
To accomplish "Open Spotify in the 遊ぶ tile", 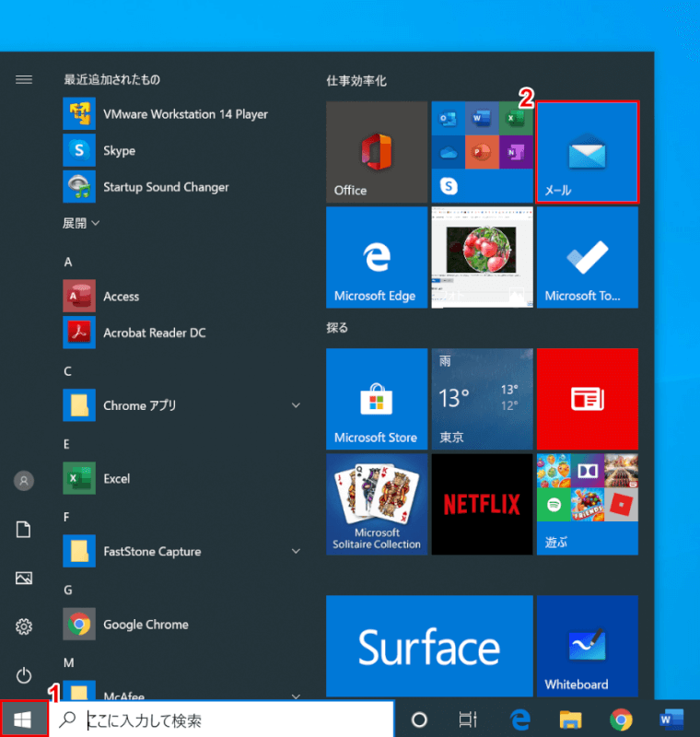I will pyautogui.click(x=554, y=505).
